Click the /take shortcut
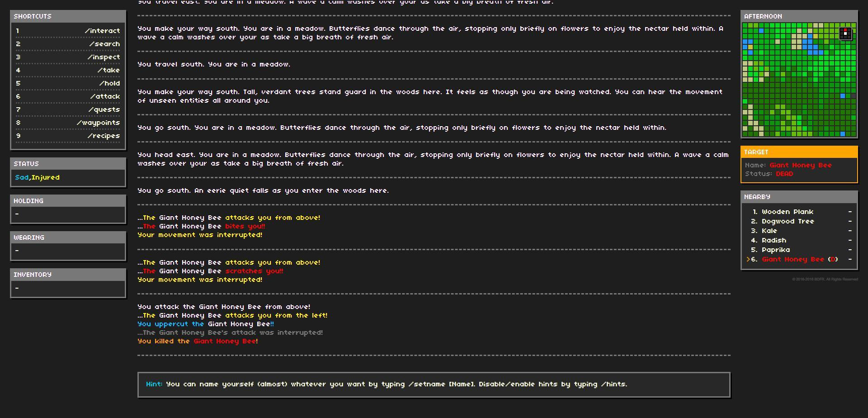Viewport: 868px width, 418px height. point(68,70)
